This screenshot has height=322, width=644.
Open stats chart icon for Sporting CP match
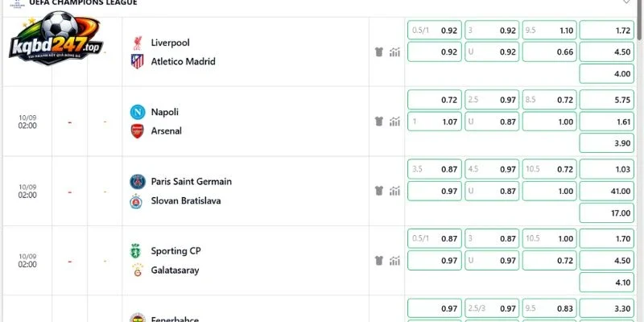394,260
